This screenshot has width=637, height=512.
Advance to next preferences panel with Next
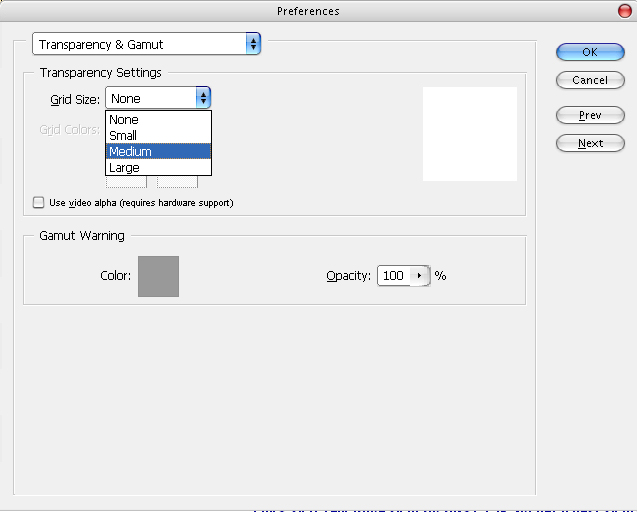(589, 144)
